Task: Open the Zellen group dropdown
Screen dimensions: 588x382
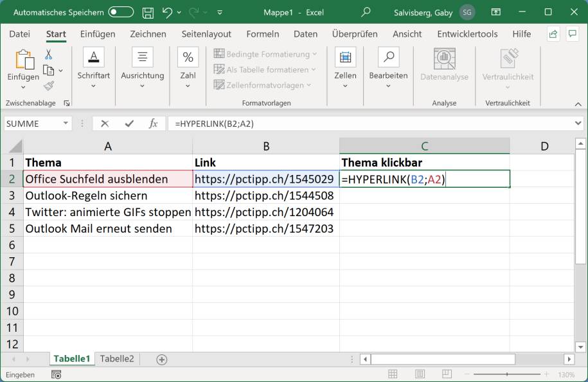Action: 345,68
